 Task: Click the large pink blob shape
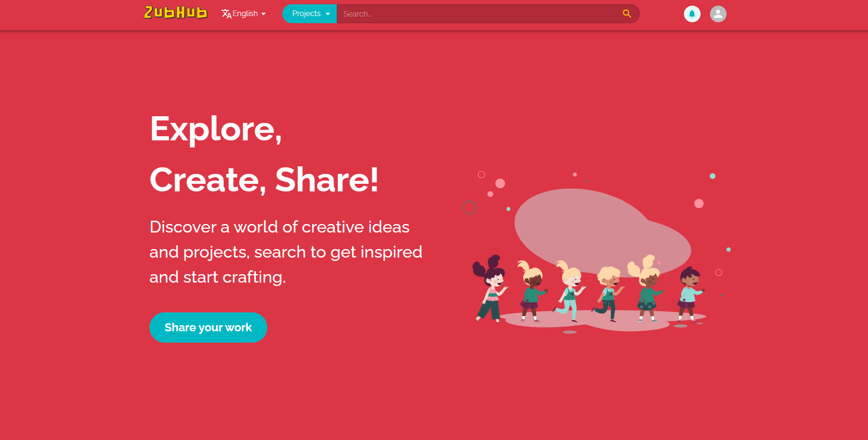(601, 232)
